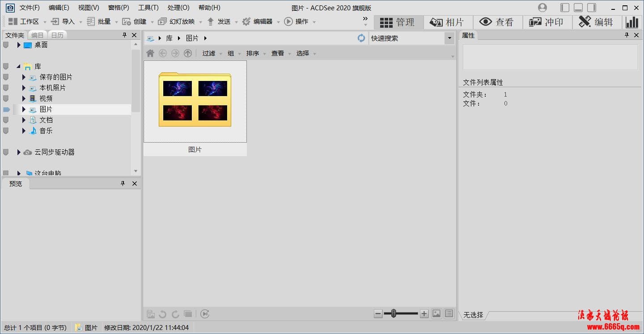Click the zoom out minus button
This screenshot has height=334, width=644.
(378, 313)
